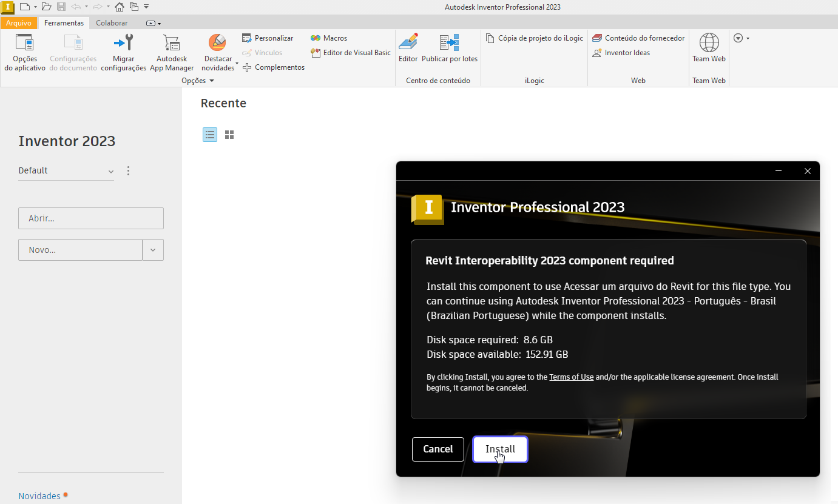
Task: Open the ribbon panel options circle dropdown
Action: point(742,38)
